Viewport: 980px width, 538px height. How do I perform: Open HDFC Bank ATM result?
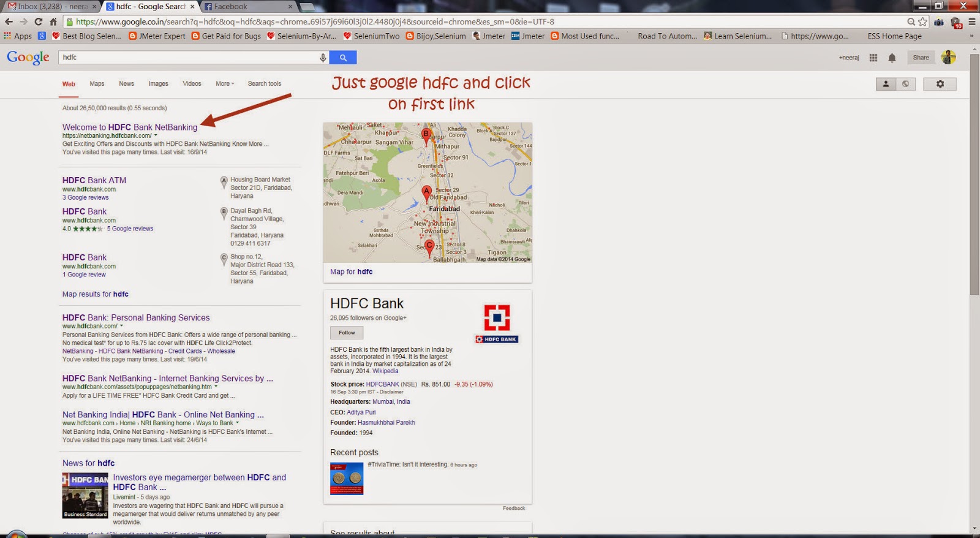tap(94, 180)
